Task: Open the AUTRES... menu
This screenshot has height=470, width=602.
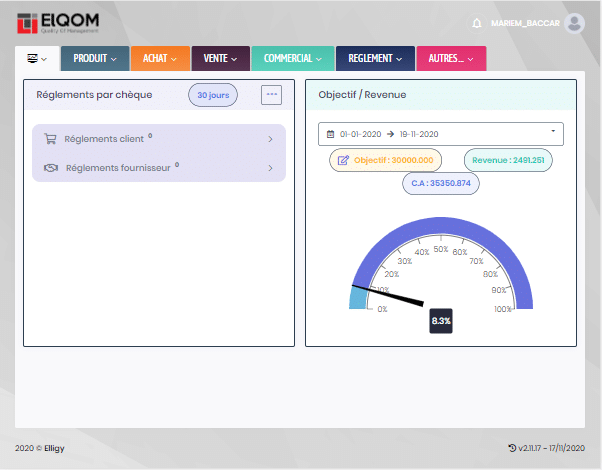Action: (x=451, y=58)
